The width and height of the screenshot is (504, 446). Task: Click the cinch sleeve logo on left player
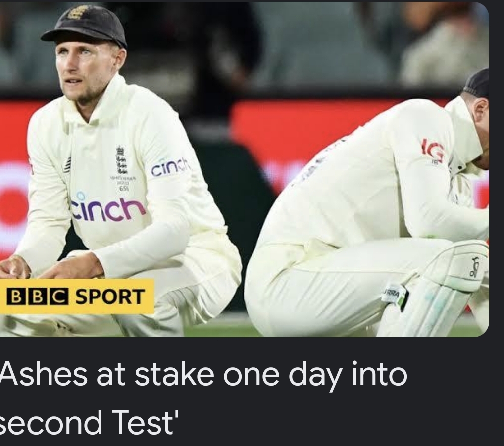(x=171, y=167)
